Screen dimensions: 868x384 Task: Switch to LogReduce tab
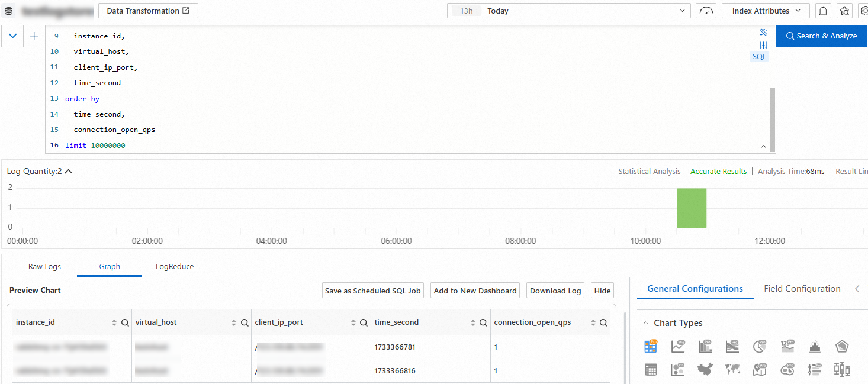175,266
